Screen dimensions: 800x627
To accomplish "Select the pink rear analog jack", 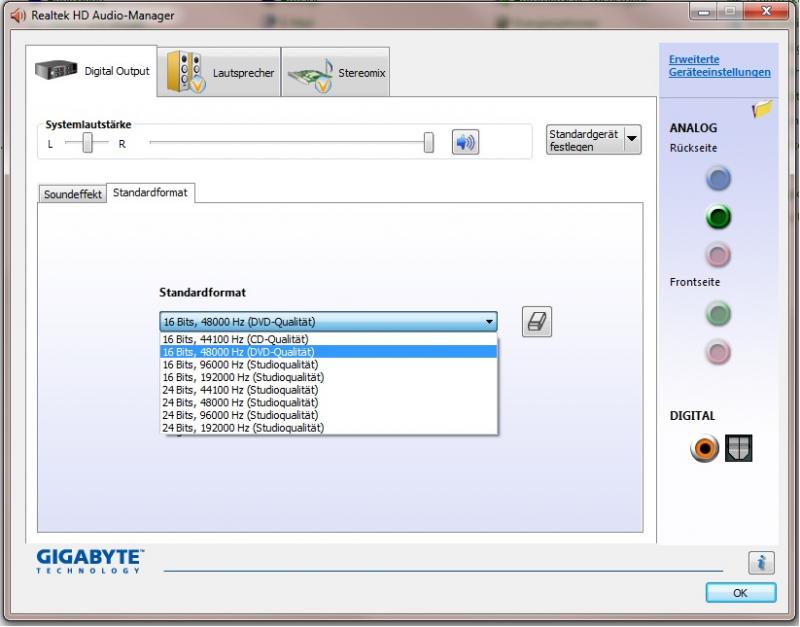I will 718,255.
